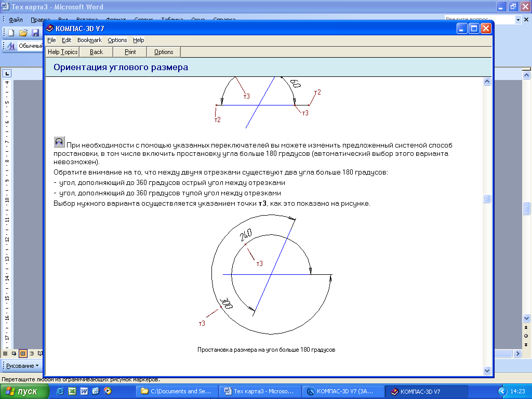
Task: Open Рисование drawing dropdown menu
Action: 22,366
